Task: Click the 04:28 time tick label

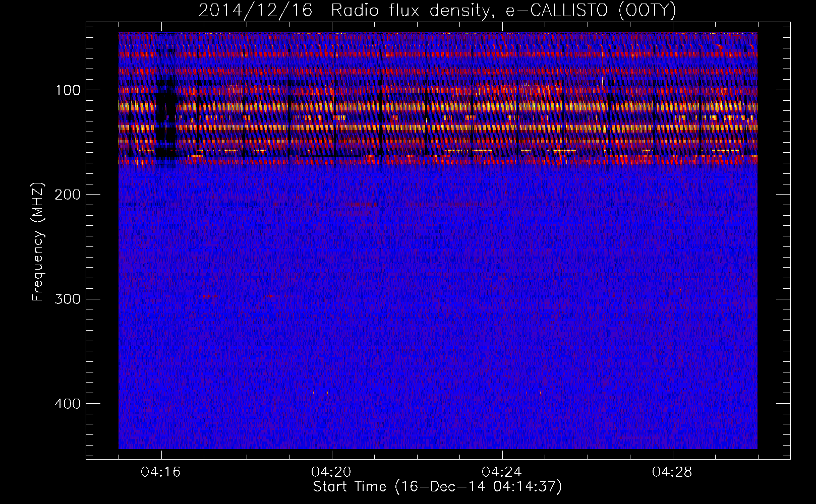Action: coord(673,472)
